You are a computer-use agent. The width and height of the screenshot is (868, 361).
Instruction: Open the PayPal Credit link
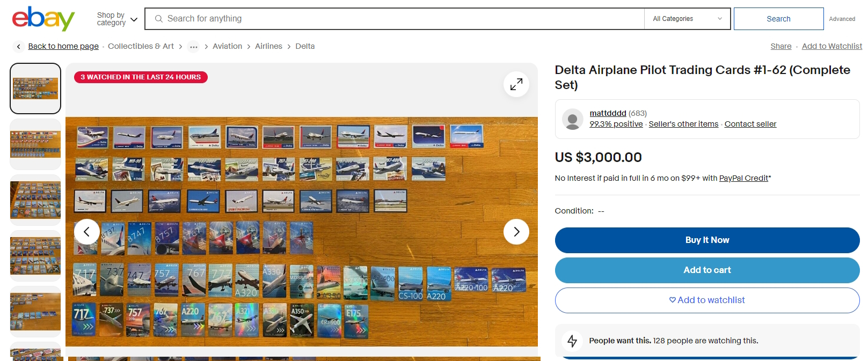[743, 178]
